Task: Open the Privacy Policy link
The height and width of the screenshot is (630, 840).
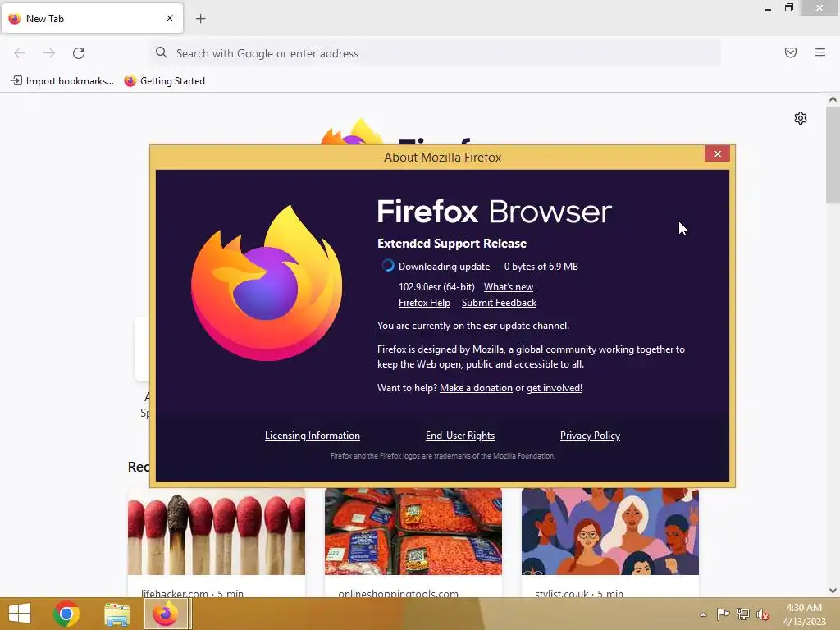Action: 590,436
